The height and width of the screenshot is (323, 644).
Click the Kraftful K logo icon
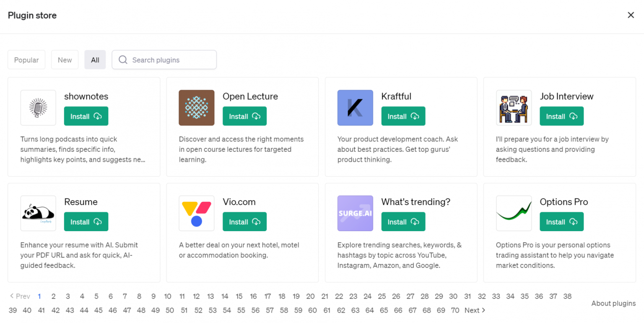pos(355,108)
